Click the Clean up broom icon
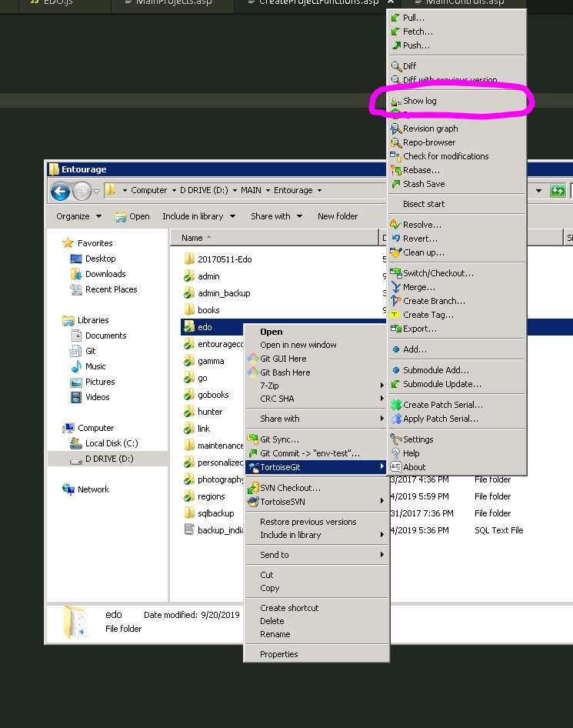 [395, 252]
